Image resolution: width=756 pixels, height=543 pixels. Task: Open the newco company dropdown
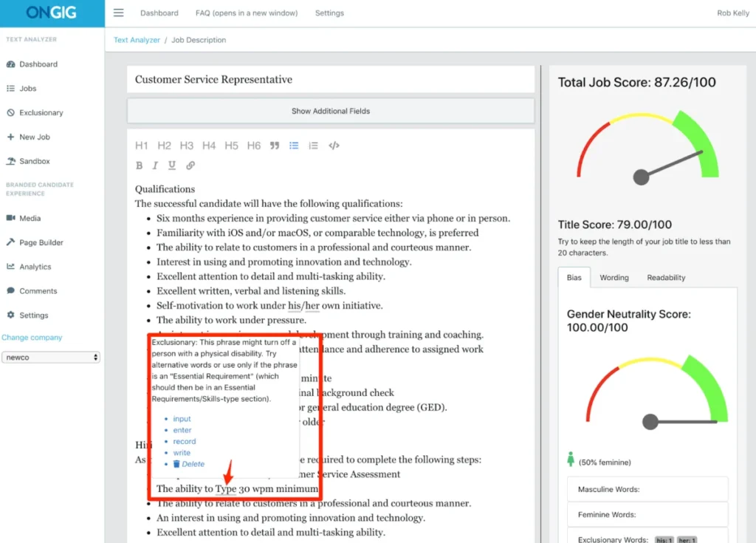(x=51, y=358)
